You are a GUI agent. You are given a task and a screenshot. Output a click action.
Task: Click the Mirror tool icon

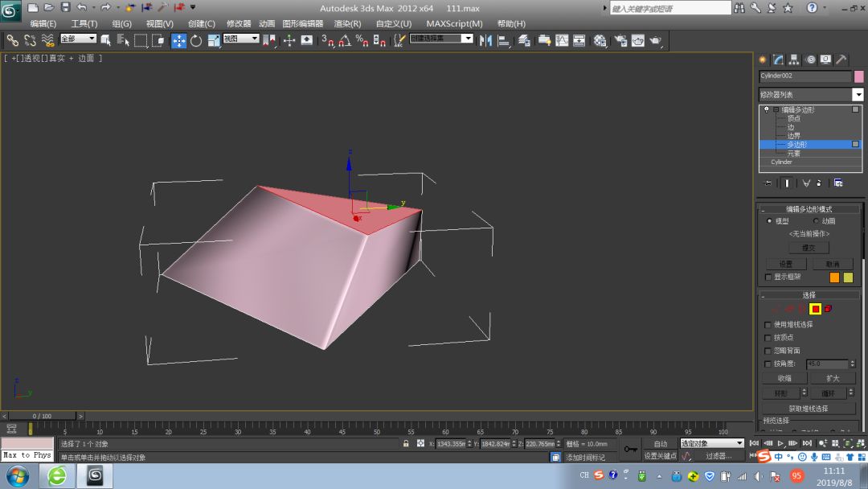click(485, 40)
